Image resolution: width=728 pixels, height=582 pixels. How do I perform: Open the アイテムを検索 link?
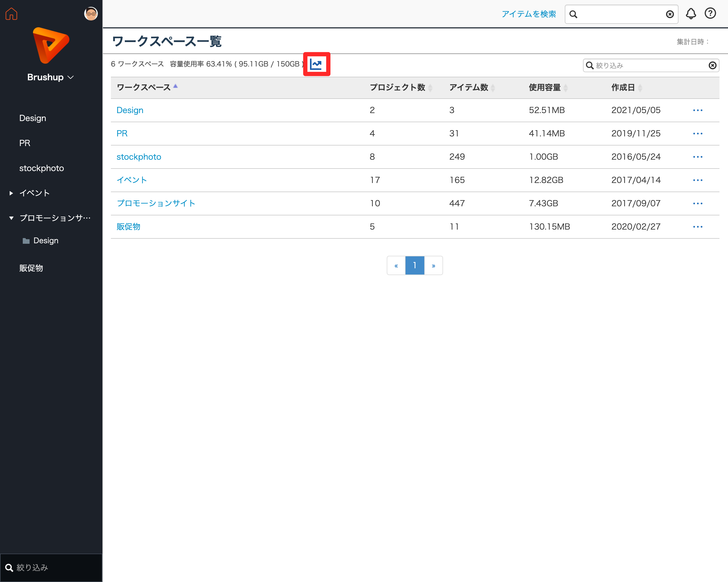[528, 14]
